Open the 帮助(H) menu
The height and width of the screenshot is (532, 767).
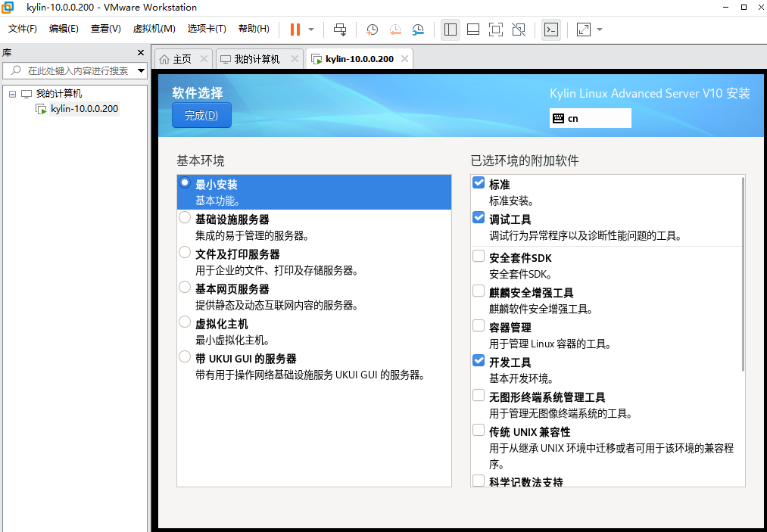click(254, 29)
